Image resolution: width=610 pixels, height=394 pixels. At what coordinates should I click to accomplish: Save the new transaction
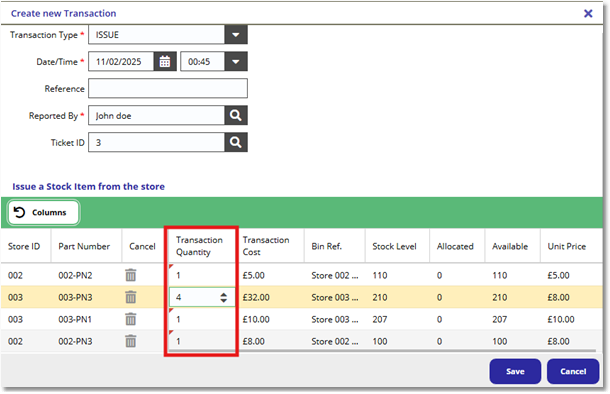(515, 371)
